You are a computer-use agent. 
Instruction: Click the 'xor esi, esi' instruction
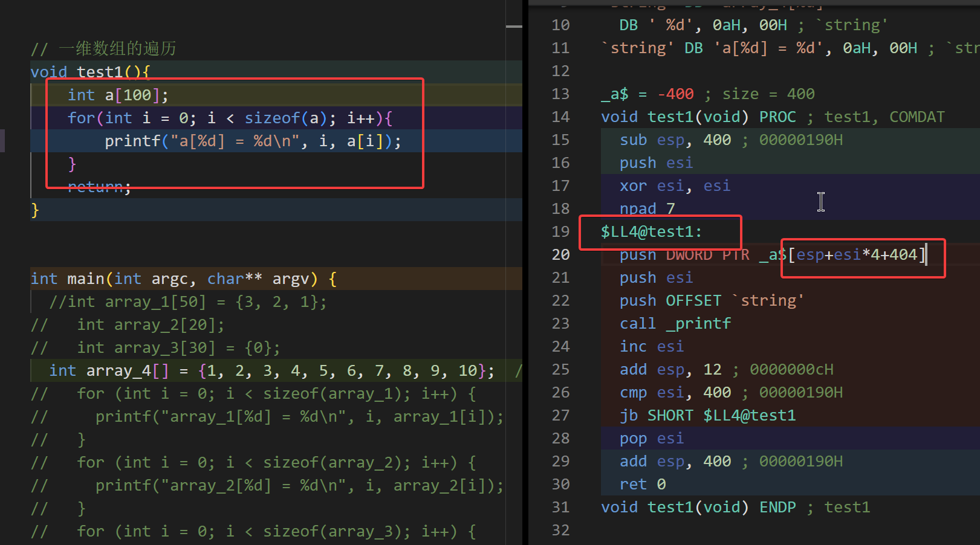point(675,186)
